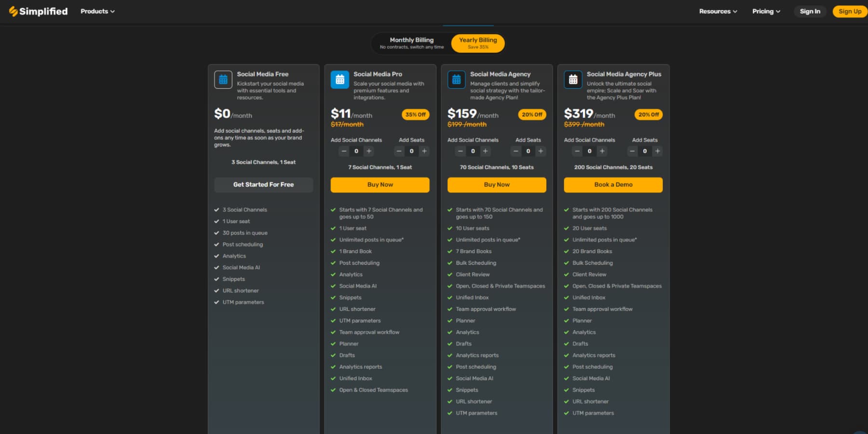Click the calendar icon on Agency Plus card

click(572, 80)
